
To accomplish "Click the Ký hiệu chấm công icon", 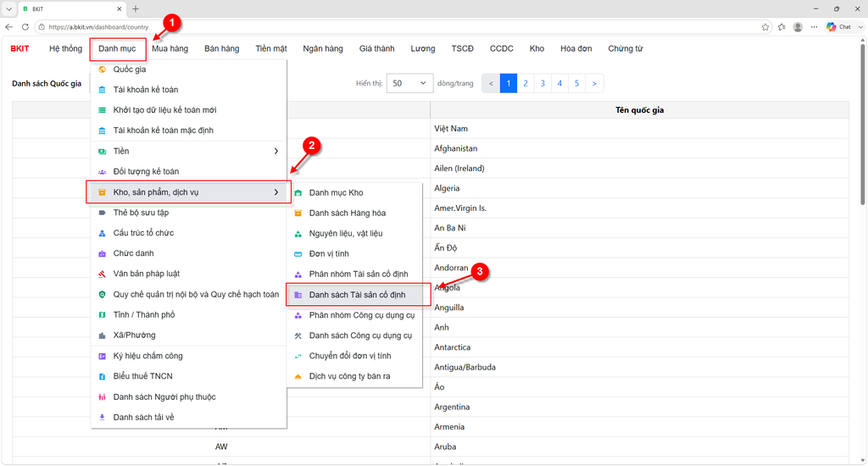I will [x=102, y=356].
